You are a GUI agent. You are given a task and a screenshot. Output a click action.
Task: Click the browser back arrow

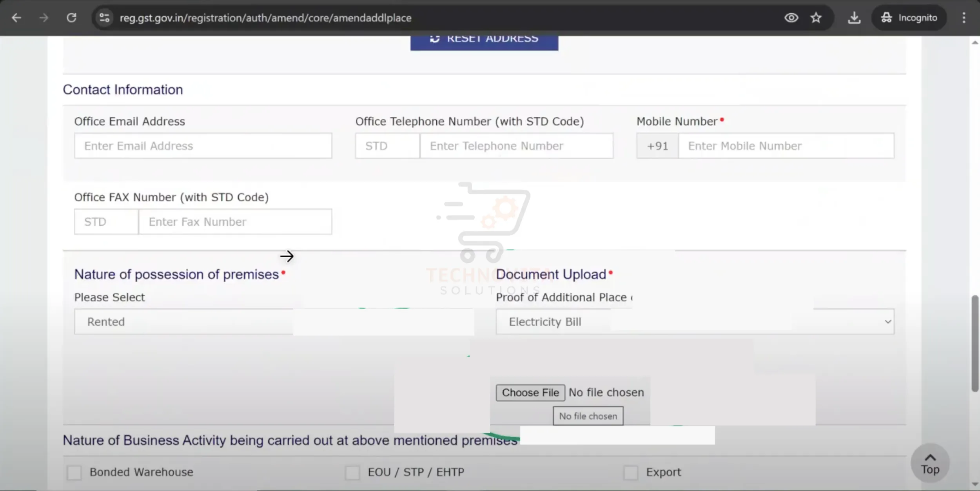pos(16,18)
